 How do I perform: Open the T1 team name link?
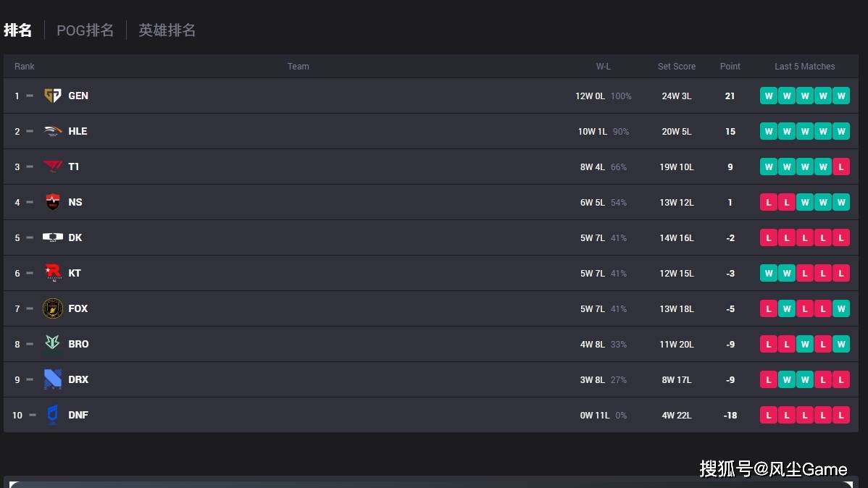(x=74, y=167)
